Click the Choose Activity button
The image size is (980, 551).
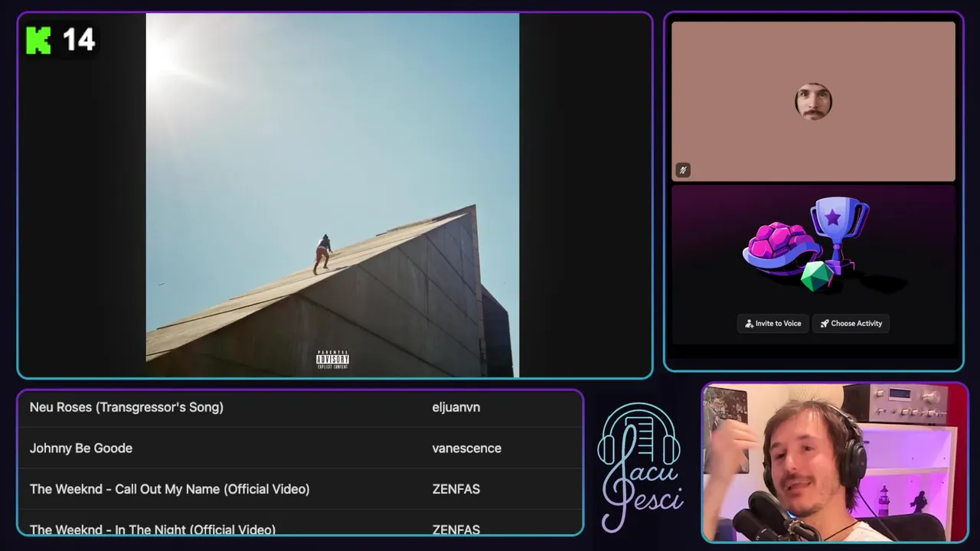851,324
